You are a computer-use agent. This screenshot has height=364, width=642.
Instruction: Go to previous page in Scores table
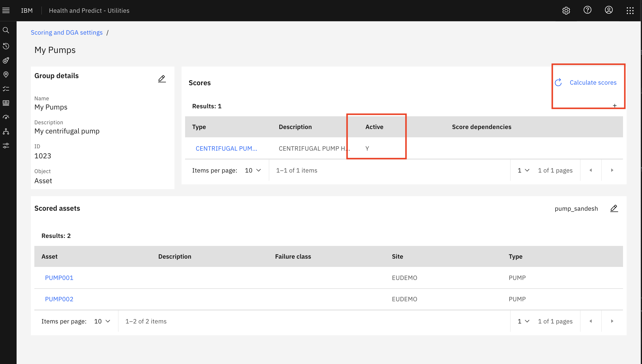pyautogui.click(x=591, y=170)
